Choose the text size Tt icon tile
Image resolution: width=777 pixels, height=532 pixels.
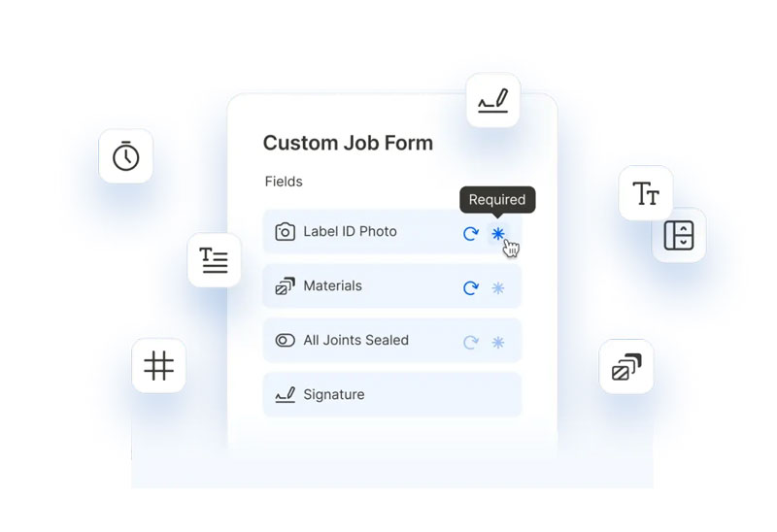coord(646,193)
